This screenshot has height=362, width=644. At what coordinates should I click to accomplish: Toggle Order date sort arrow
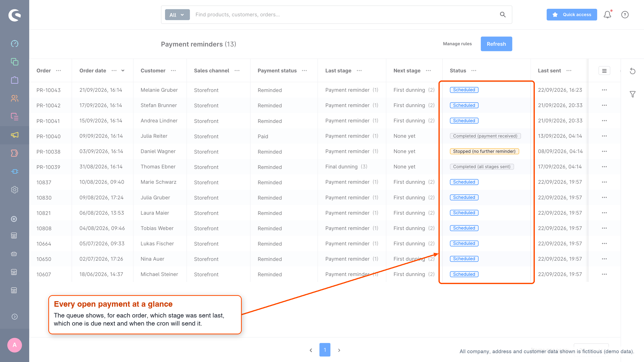click(x=123, y=71)
